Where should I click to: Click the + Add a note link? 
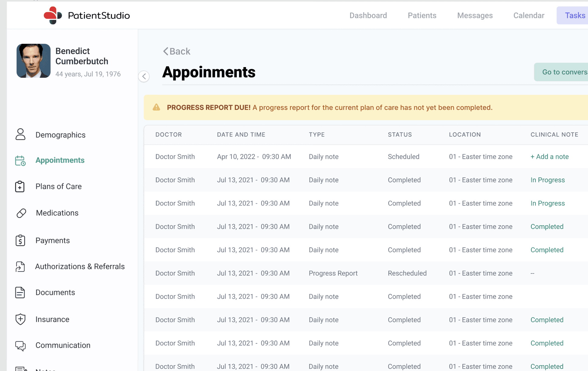click(549, 157)
